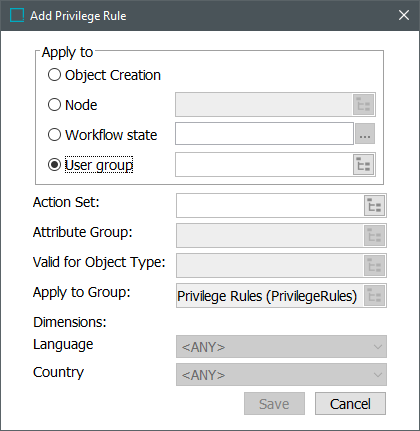Open the User group tree picker icon
The width and height of the screenshot is (420, 431).
[363, 165]
